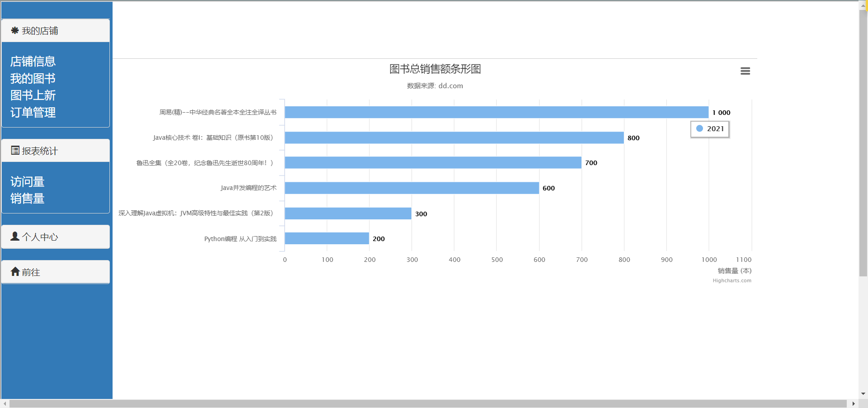Open the 店铺信息 link
868x408 pixels.
point(33,62)
